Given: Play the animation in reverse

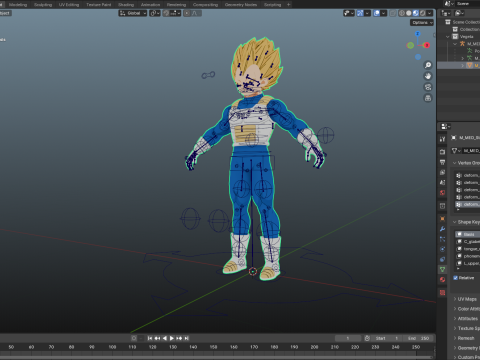Looking at the screenshot, I should pyautogui.click(x=164, y=338).
